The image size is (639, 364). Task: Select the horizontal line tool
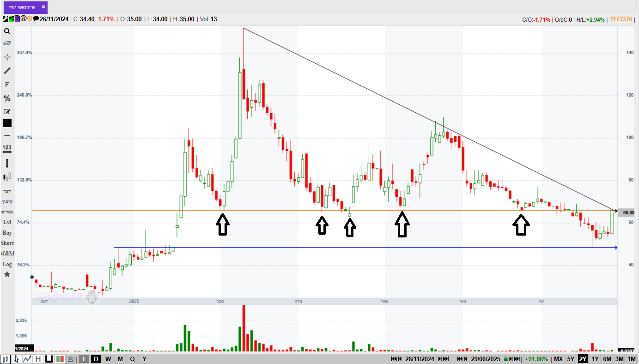click(x=7, y=136)
